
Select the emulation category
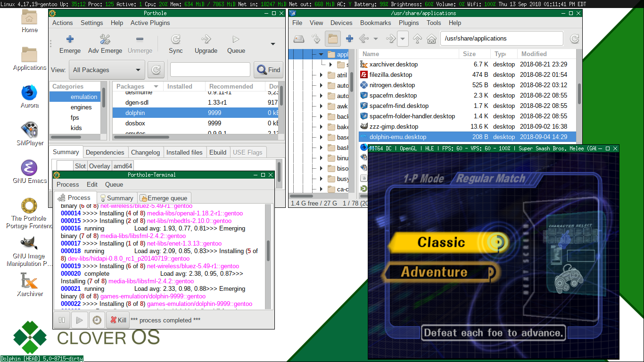pos(75,97)
